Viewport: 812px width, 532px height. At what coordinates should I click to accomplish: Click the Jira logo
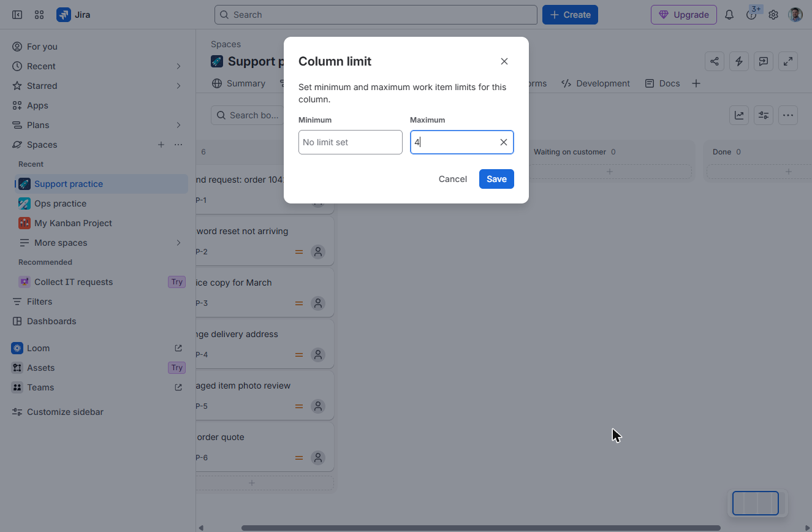[x=74, y=15]
